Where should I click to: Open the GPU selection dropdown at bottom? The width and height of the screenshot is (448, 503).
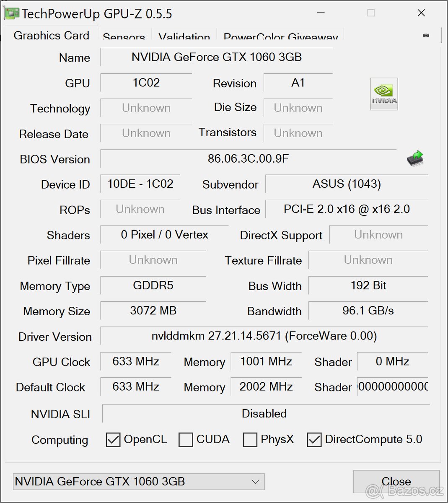click(139, 482)
